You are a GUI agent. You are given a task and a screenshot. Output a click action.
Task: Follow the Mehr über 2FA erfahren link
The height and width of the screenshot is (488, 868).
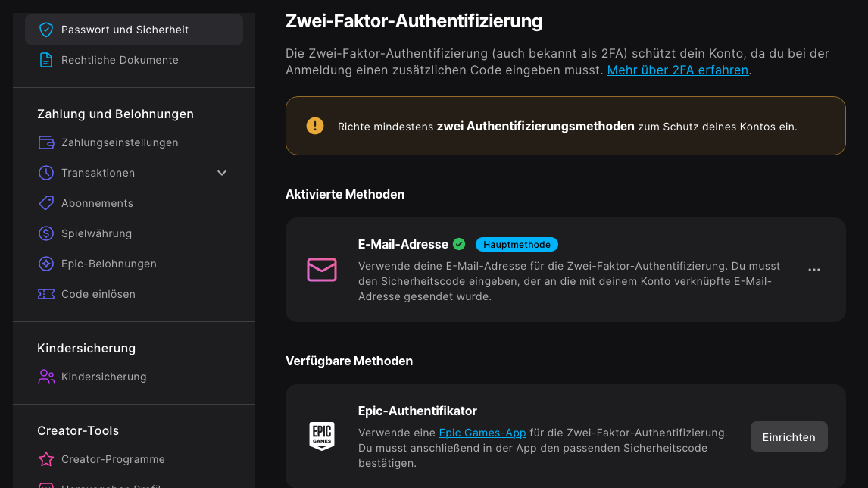[x=678, y=70]
